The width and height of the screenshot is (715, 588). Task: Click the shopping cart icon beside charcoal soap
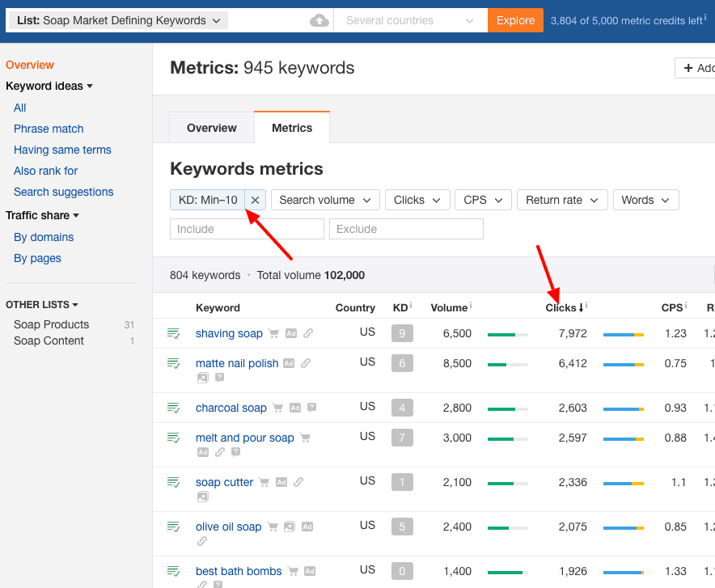[276, 408]
